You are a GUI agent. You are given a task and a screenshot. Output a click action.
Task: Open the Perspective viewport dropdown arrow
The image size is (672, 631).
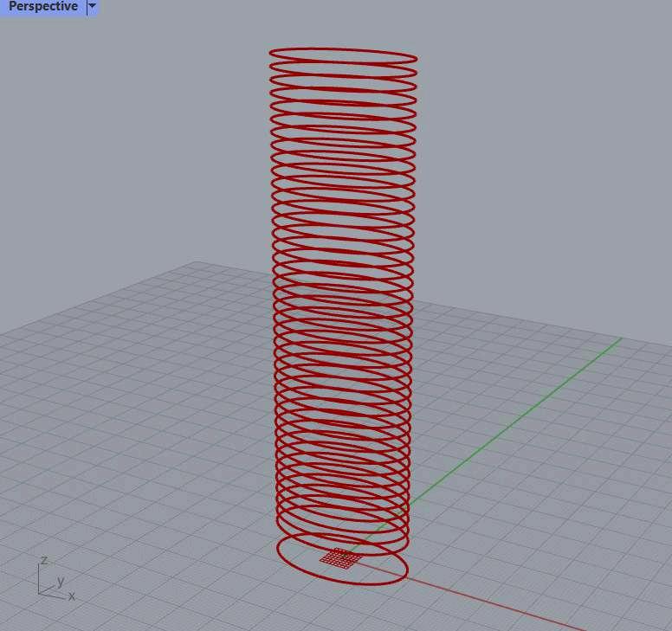[x=92, y=6]
